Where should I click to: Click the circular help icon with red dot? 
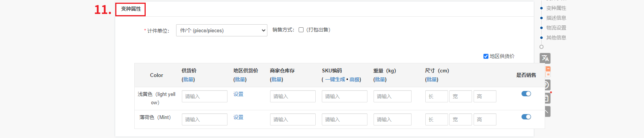[x=545, y=85]
